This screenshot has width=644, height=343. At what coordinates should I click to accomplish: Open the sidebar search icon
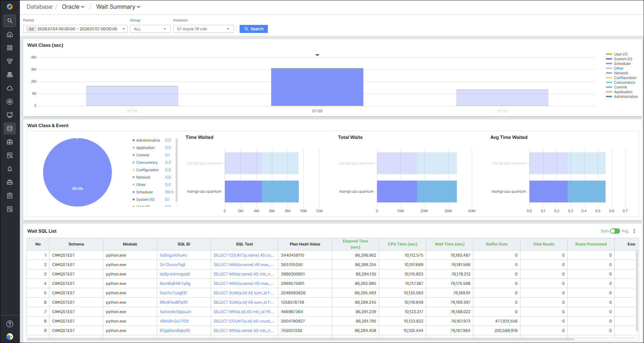point(10,21)
